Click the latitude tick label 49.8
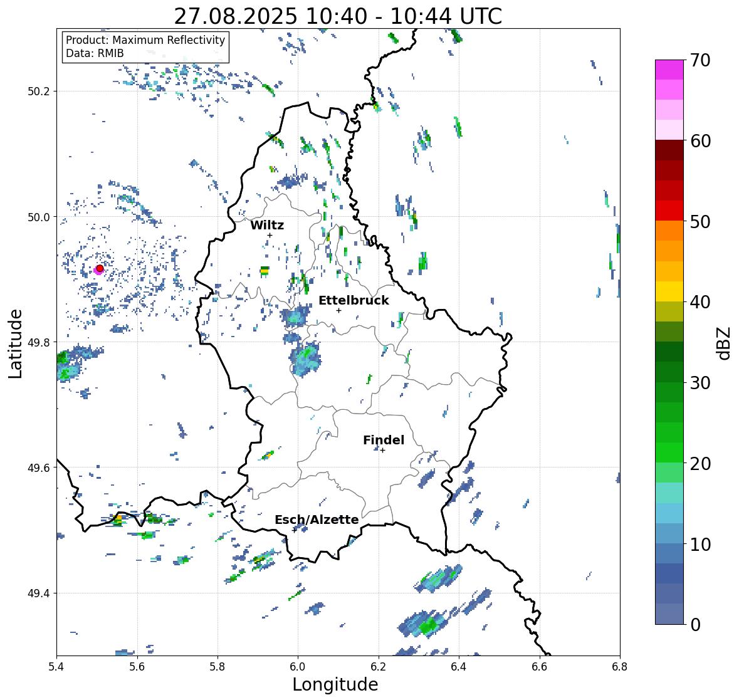Screen dimensions: 739x700 point(39,342)
